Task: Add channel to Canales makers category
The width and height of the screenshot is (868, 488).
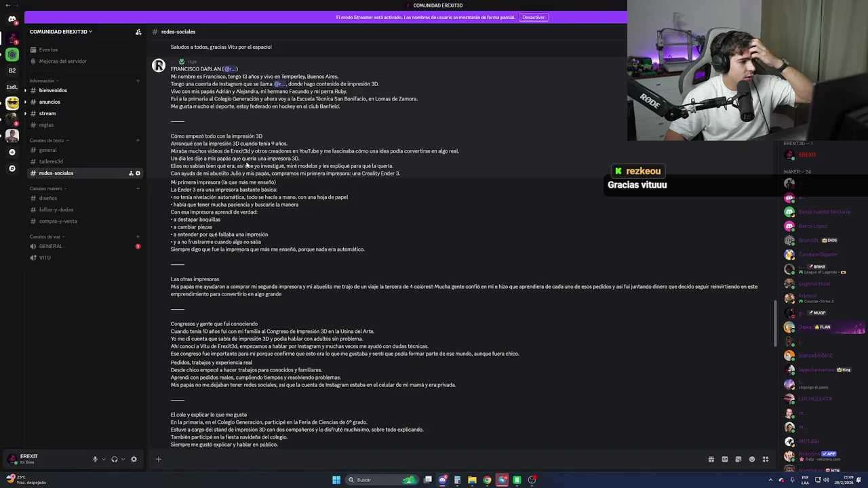Action: (x=138, y=188)
